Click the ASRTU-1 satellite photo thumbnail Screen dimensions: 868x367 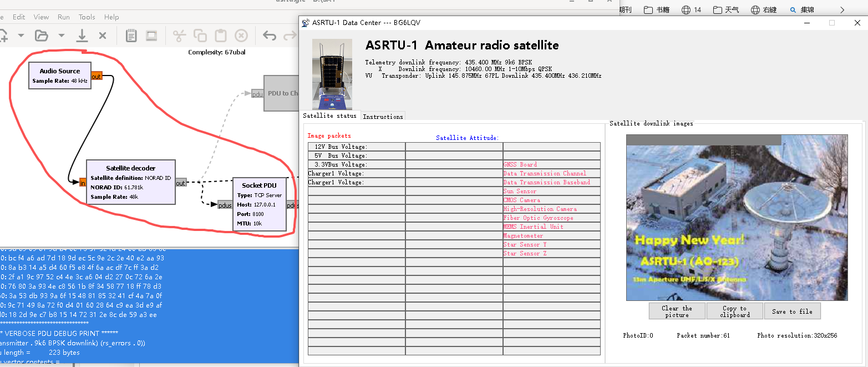click(x=332, y=74)
